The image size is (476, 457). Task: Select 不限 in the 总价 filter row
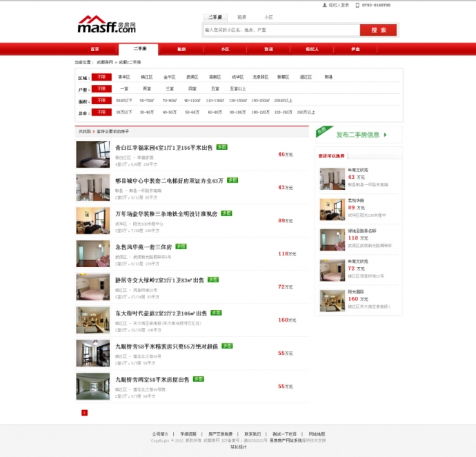(101, 113)
